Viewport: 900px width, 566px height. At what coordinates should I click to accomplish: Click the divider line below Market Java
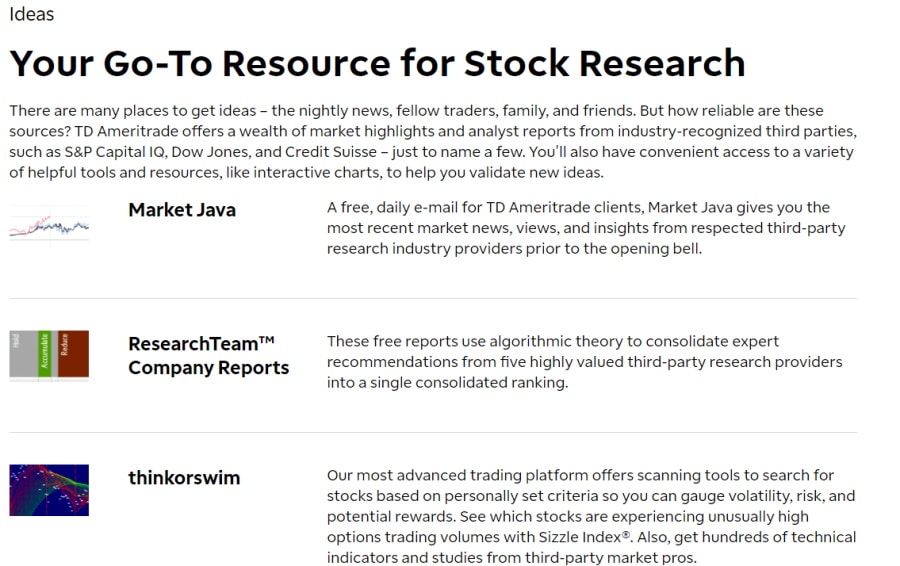[433, 298]
